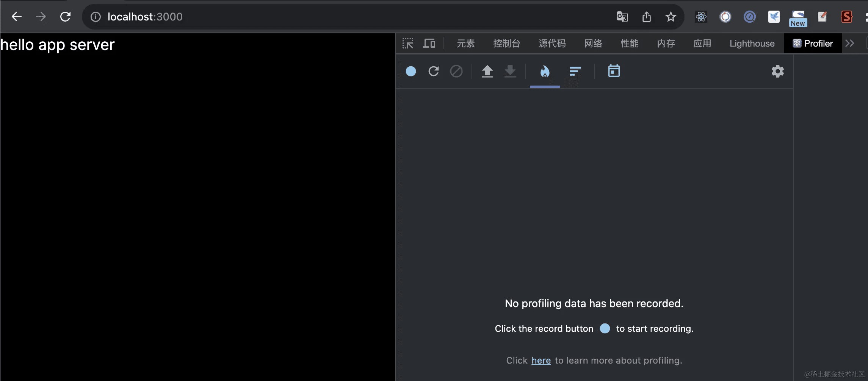The width and height of the screenshot is (868, 381).
Task: Open the Translate this page icon
Action: (622, 17)
